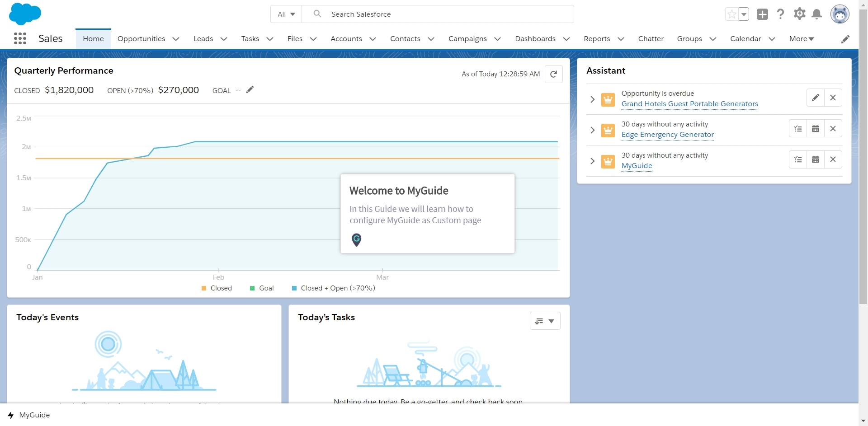The image size is (868, 426).
Task: Open the Contacts tab dropdown chevron
Action: pos(431,39)
